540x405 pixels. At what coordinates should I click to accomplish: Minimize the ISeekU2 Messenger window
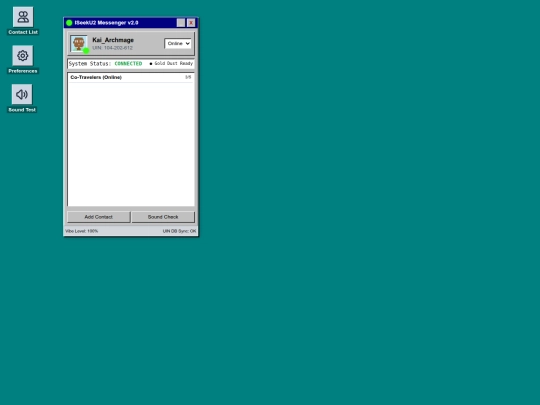(x=181, y=23)
